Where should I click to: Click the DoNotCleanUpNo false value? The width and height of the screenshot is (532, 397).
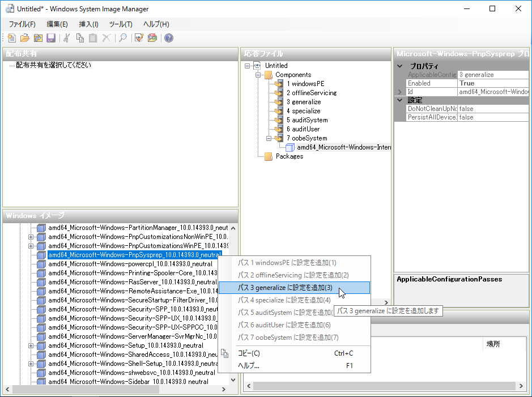(x=493, y=109)
